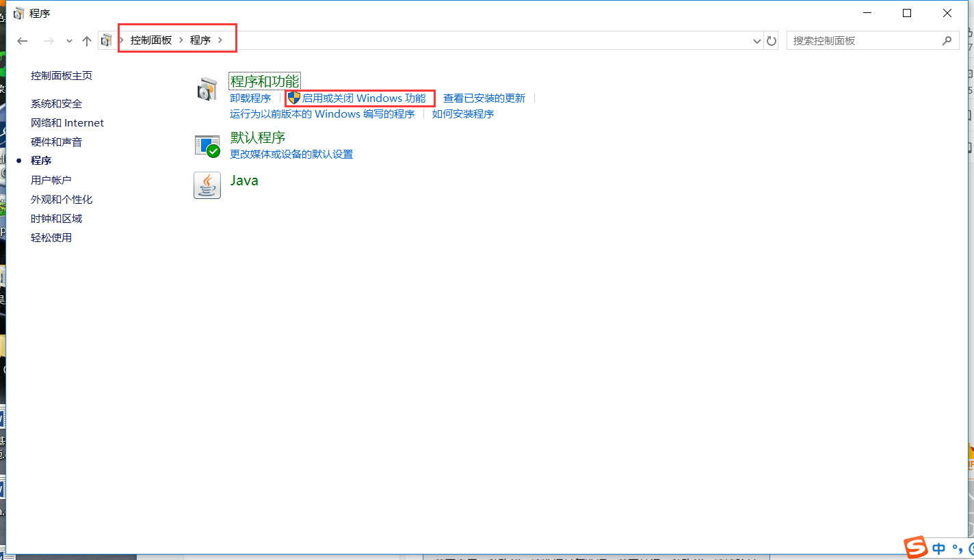This screenshot has width=974, height=560.
Task: Open 外观和个性化 category
Action: tap(62, 199)
